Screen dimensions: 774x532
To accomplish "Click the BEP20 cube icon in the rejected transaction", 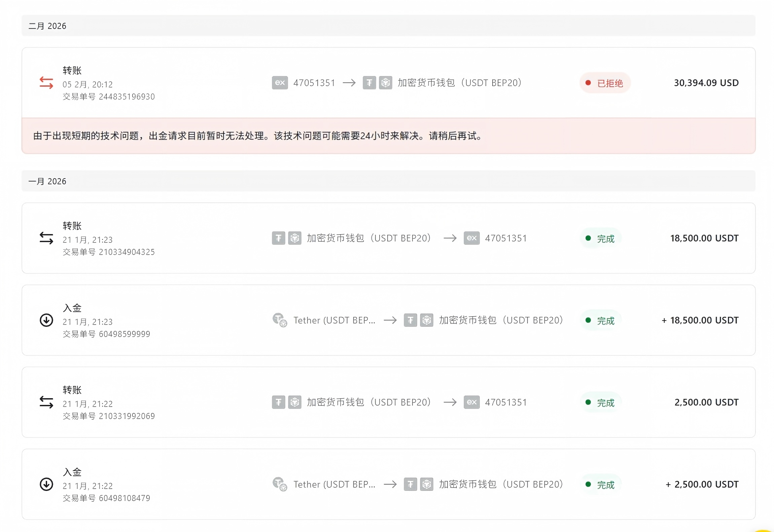I will 385,83.
